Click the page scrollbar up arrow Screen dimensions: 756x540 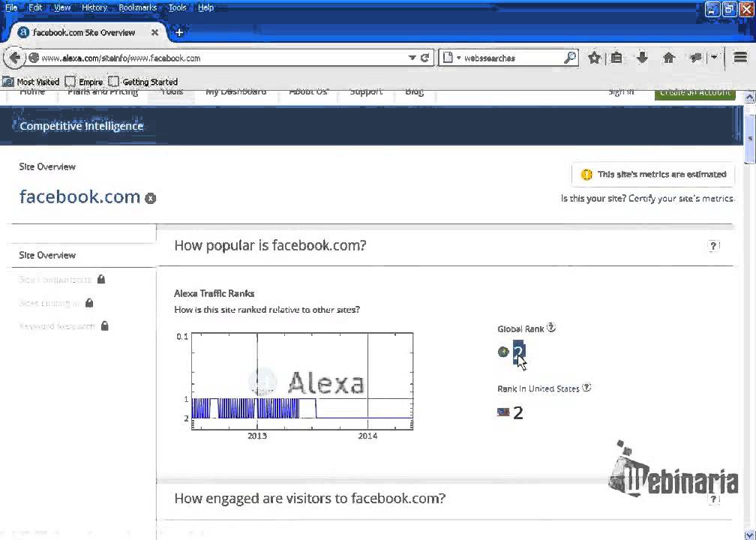tap(750, 97)
